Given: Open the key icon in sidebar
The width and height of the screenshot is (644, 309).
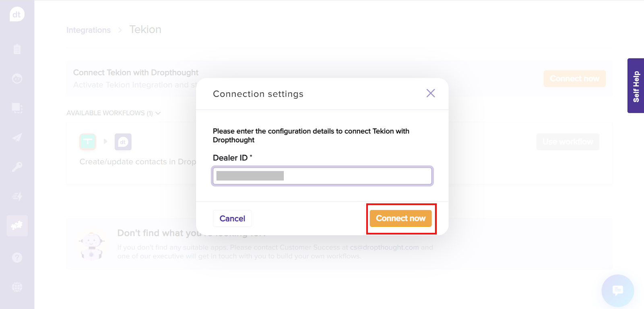Looking at the screenshot, I should [17, 167].
